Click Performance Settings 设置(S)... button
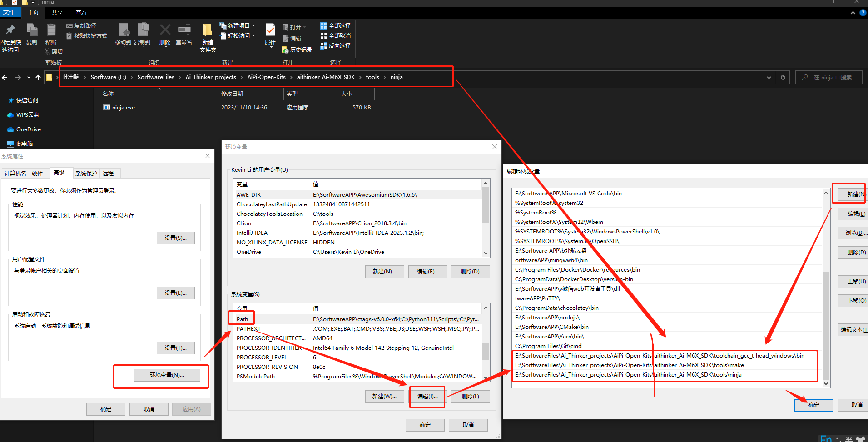This screenshot has width=868, height=442. coord(176,238)
